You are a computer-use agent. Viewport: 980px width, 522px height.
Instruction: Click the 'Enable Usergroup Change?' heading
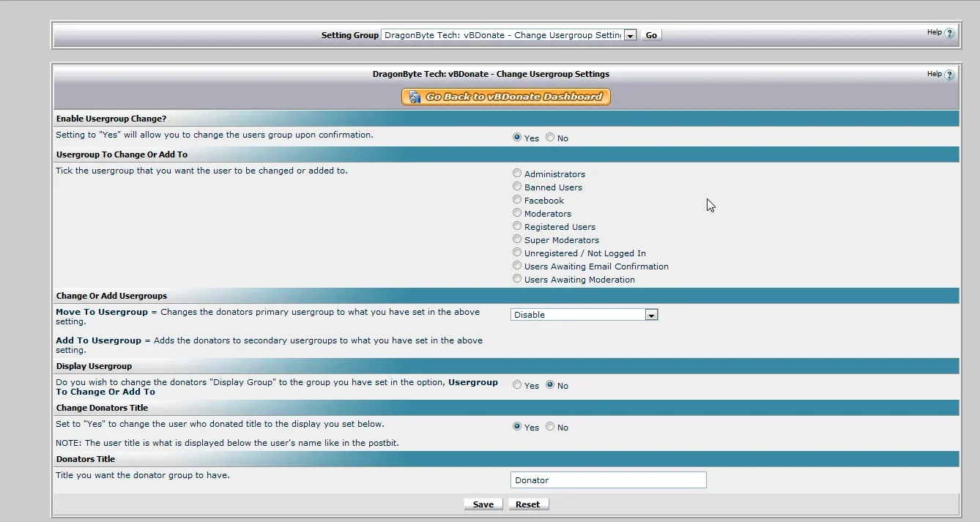coord(111,119)
